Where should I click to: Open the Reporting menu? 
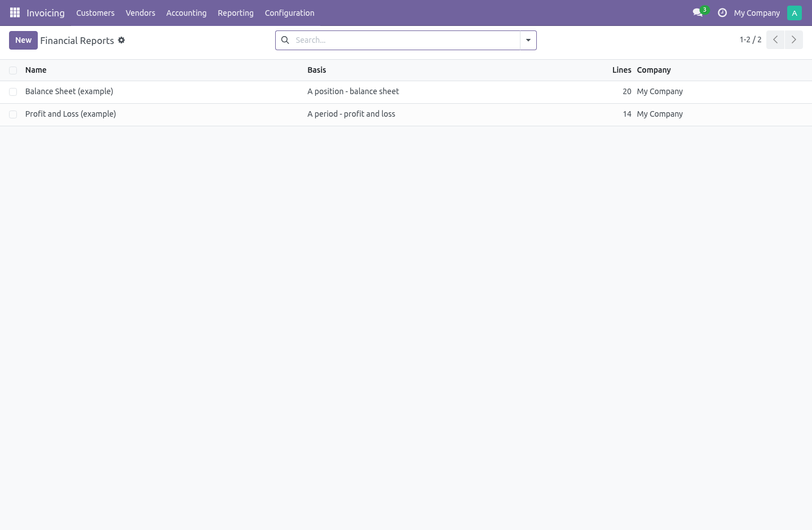pos(236,13)
